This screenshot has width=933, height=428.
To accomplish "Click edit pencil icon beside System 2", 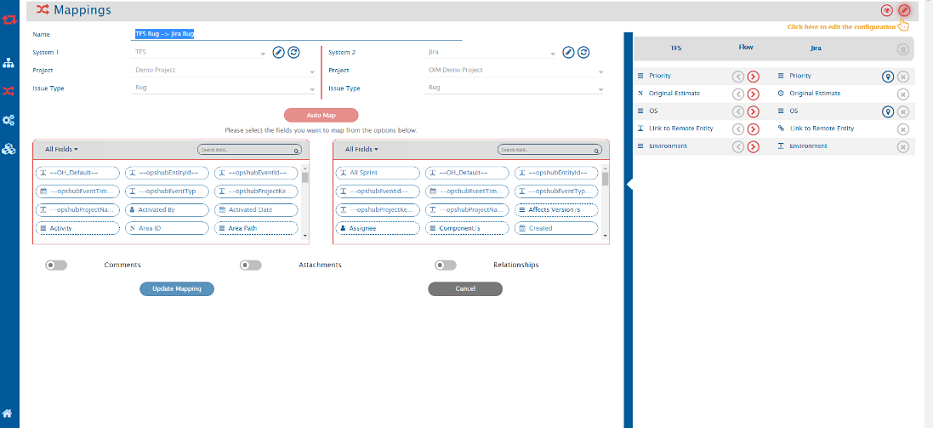I will 568,52.
